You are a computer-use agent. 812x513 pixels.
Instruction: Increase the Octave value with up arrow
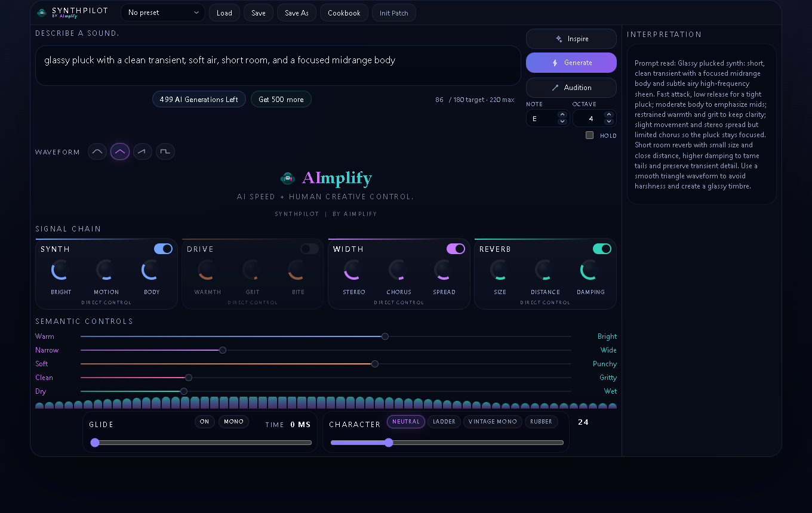[x=609, y=115]
